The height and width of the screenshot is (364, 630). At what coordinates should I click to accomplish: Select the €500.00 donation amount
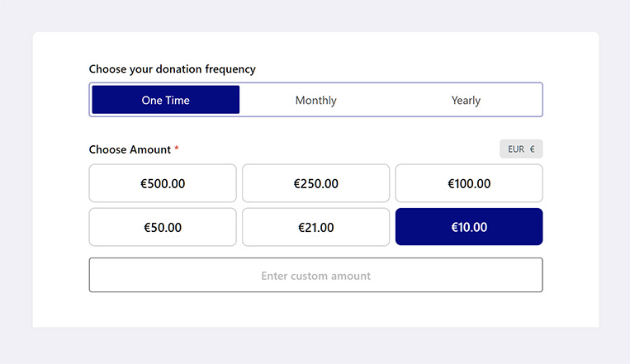(163, 183)
